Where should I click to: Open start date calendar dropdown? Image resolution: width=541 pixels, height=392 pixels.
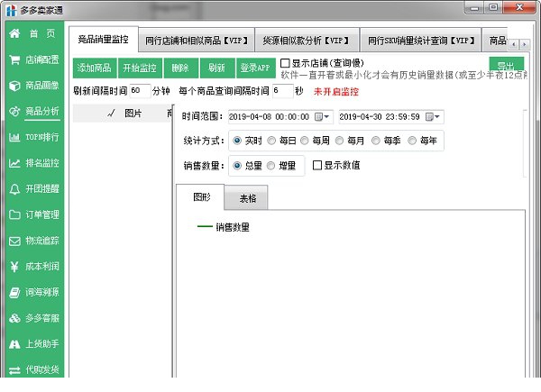tap(322, 117)
